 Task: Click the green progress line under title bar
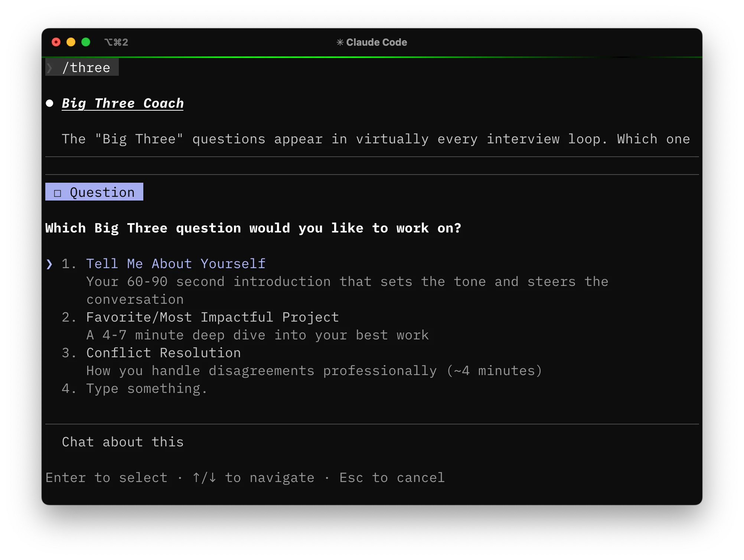pos(371,57)
